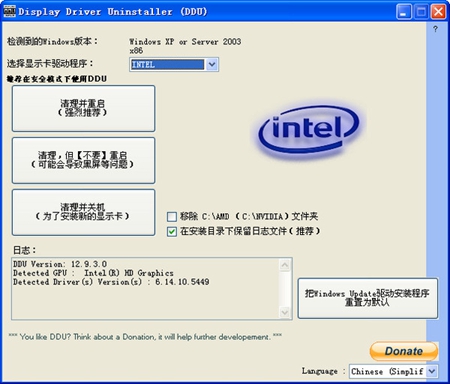Click the yellow Donate PayPal button
Screen dimensions: 450x384
click(404, 351)
